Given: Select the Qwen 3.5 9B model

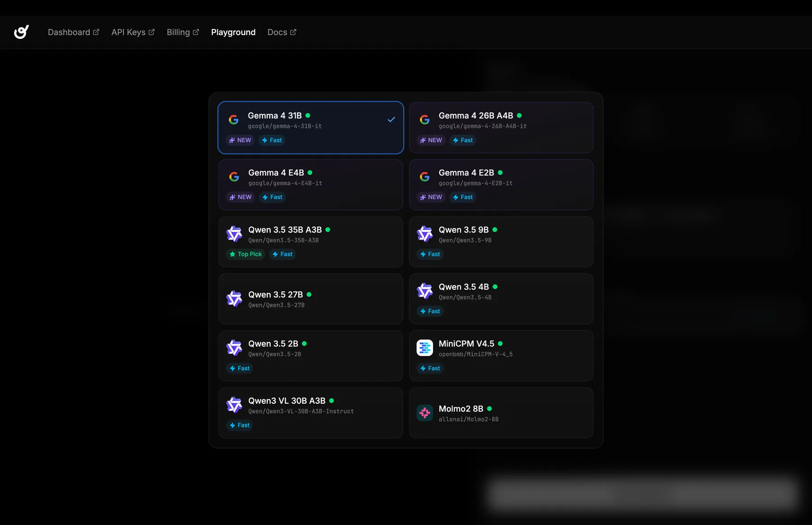Looking at the screenshot, I should click(x=501, y=242).
